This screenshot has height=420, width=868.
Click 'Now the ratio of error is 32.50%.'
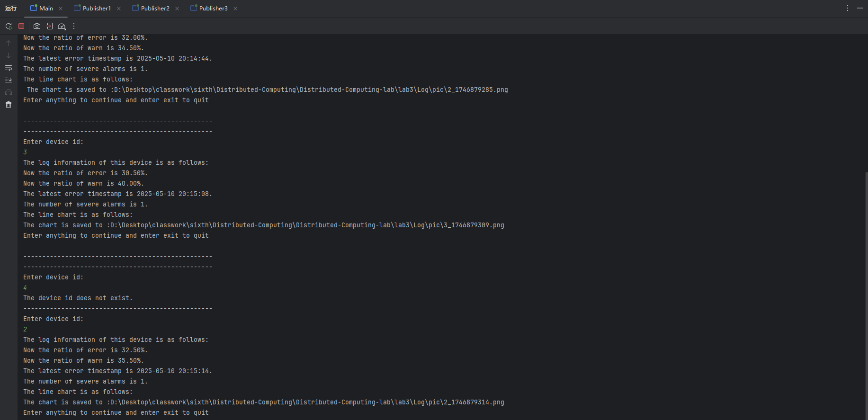click(85, 350)
